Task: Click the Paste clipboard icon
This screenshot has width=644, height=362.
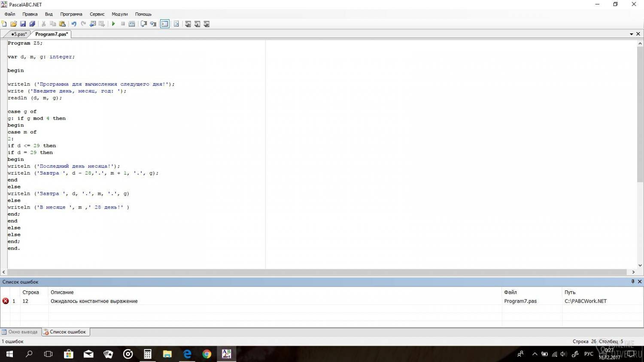Action: point(62,24)
